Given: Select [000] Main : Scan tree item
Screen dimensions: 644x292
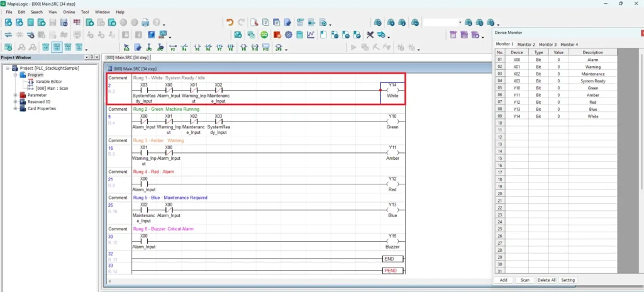Looking at the screenshot, I should (52, 88).
